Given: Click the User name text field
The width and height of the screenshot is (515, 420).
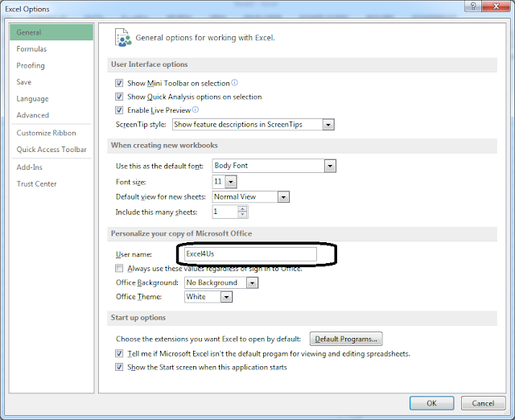Looking at the screenshot, I should pyautogui.click(x=250, y=253).
